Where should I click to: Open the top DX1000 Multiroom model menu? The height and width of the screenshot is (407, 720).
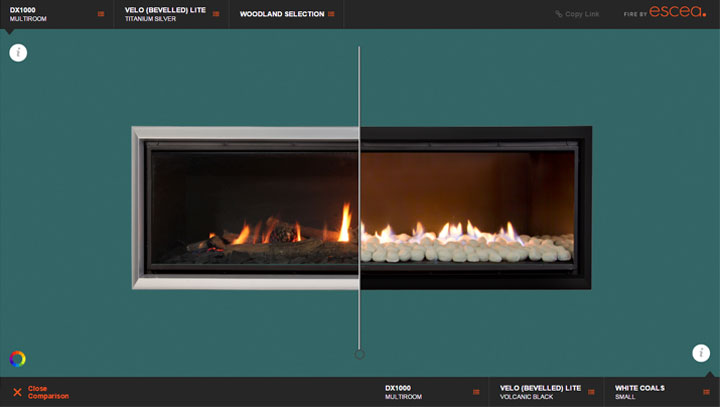[57, 14]
